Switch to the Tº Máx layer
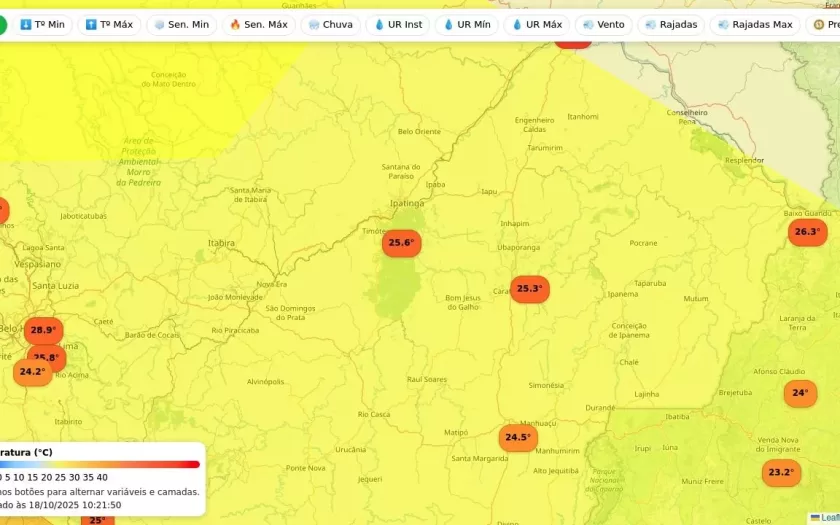The image size is (840, 525). [109, 24]
